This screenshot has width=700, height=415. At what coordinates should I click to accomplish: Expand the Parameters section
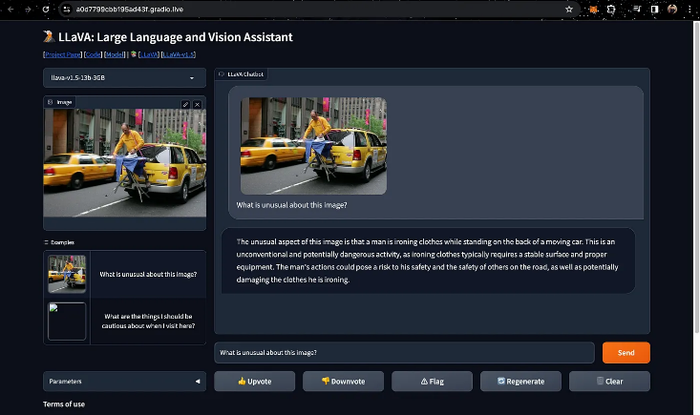pyautogui.click(x=125, y=381)
